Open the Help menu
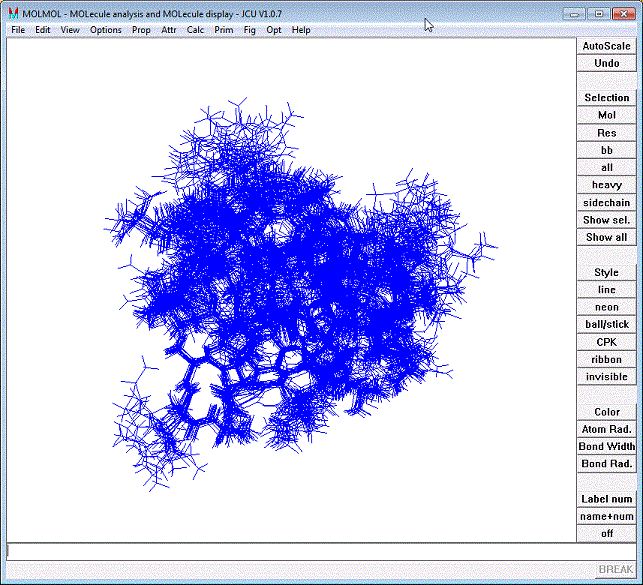Screen dimensions: 643x585 (x=301, y=30)
